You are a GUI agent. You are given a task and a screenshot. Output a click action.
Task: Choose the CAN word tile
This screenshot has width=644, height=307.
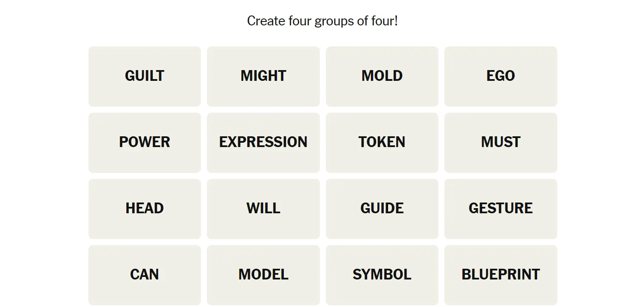tap(145, 275)
